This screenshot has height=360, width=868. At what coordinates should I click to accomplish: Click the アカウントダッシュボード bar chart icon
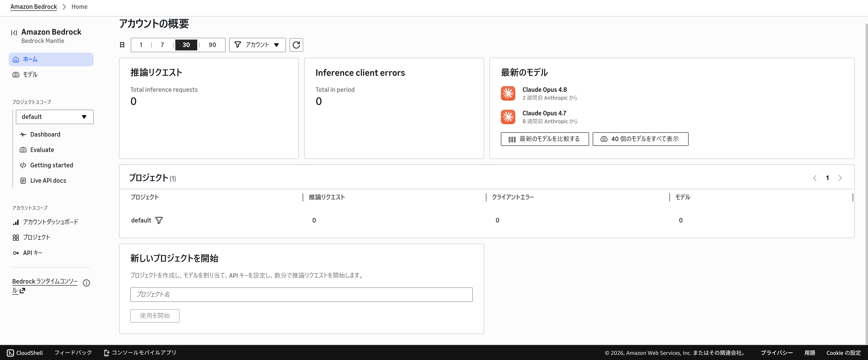(x=16, y=222)
